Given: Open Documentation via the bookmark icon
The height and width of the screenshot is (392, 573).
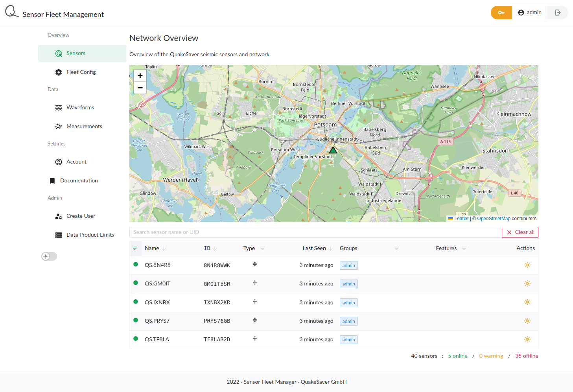Looking at the screenshot, I should point(52,180).
